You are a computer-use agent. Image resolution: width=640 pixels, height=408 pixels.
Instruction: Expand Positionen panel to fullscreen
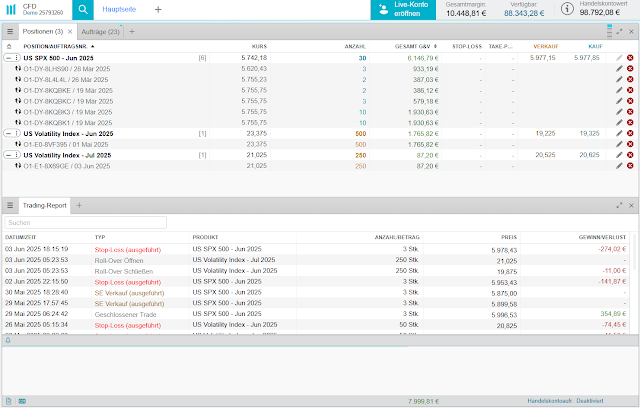[619, 31]
